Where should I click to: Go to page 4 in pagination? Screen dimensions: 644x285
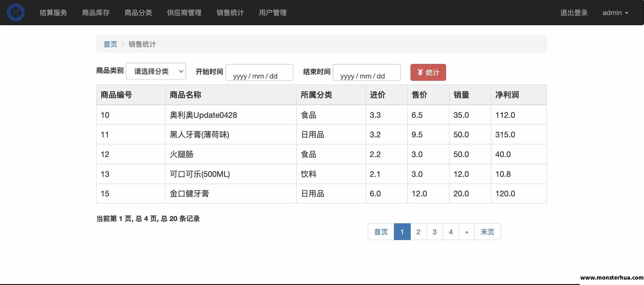point(451,232)
